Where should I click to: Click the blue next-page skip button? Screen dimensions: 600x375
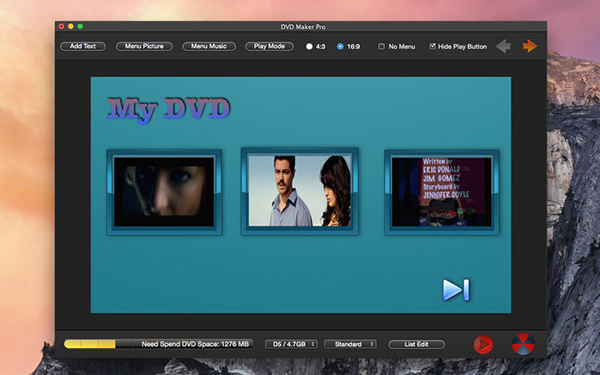coord(456,290)
